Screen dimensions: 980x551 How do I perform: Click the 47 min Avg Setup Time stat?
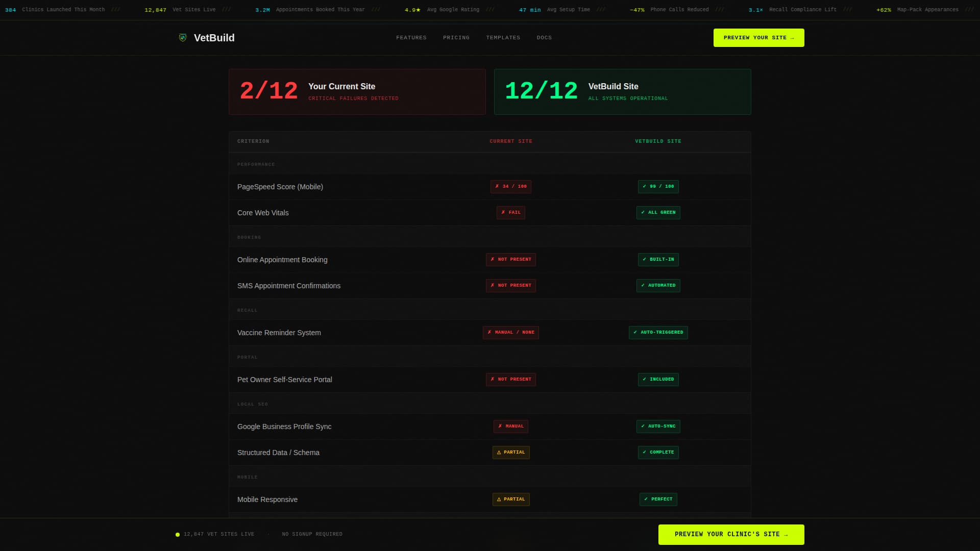(555, 10)
